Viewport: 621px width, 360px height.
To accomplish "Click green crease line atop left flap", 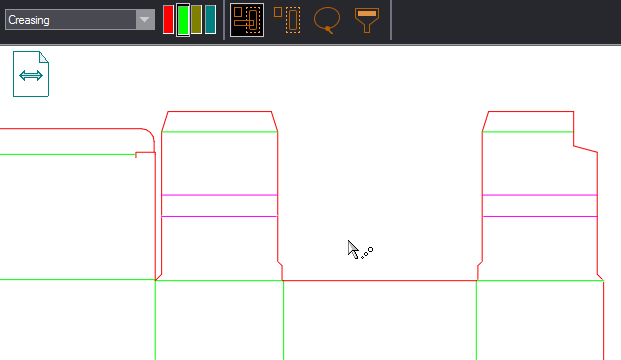I will 219,131.
